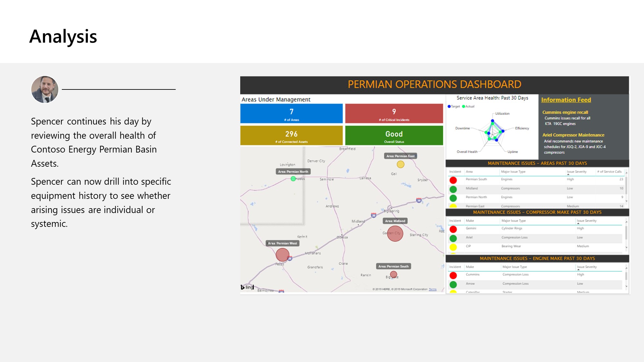Click the green Arrow engine incident indicator
Screen dimensions: 644x362
click(453, 284)
